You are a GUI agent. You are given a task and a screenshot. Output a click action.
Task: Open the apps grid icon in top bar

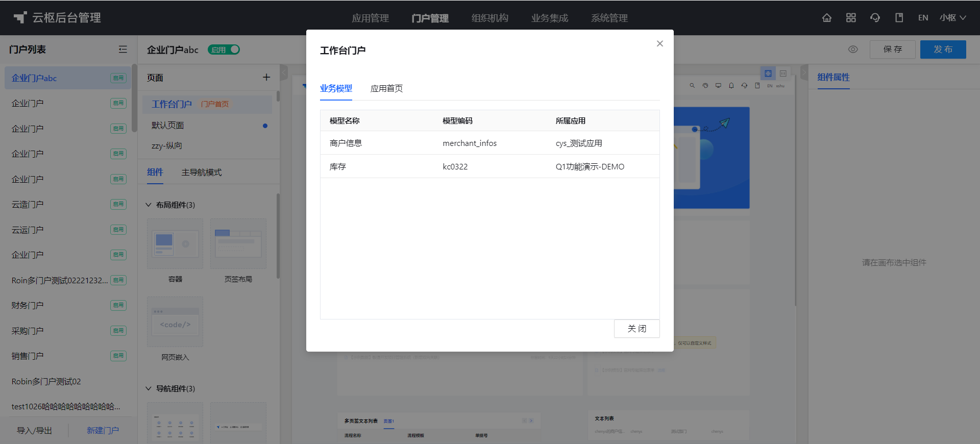[x=851, y=18]
